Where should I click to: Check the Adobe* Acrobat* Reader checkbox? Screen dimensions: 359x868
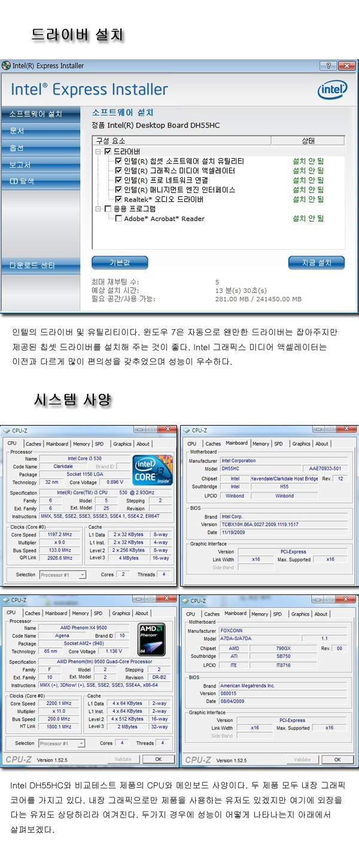(119, 218)
